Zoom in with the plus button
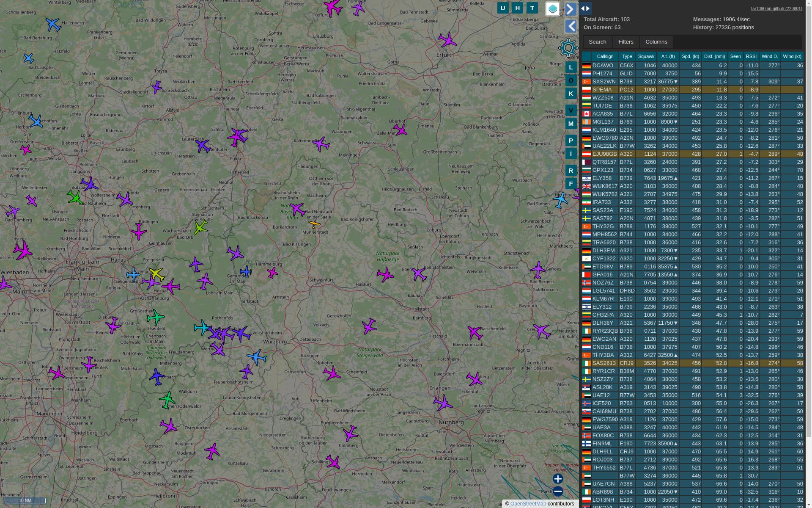The width and height of the screenshot is (812, 508). click(x=558, y=479)
